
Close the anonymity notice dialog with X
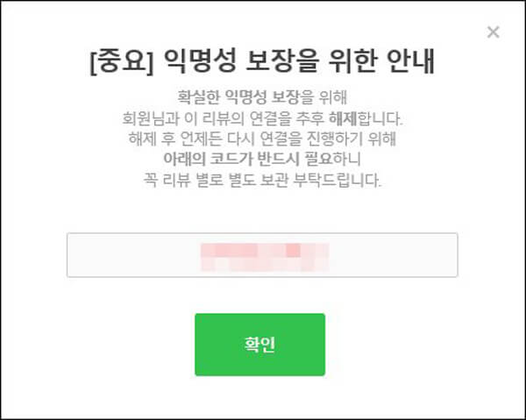point(493,32)
